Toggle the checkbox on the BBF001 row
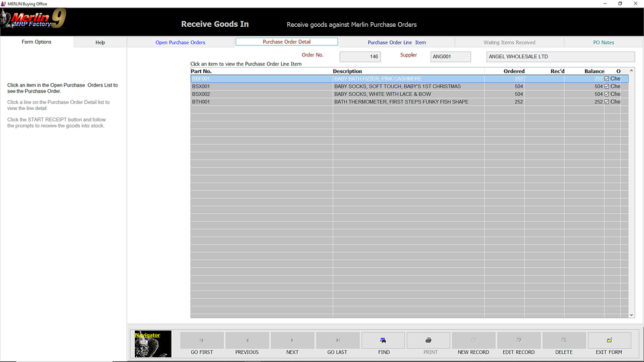Screen dimensions: 644x362 (x=607, y=79)
